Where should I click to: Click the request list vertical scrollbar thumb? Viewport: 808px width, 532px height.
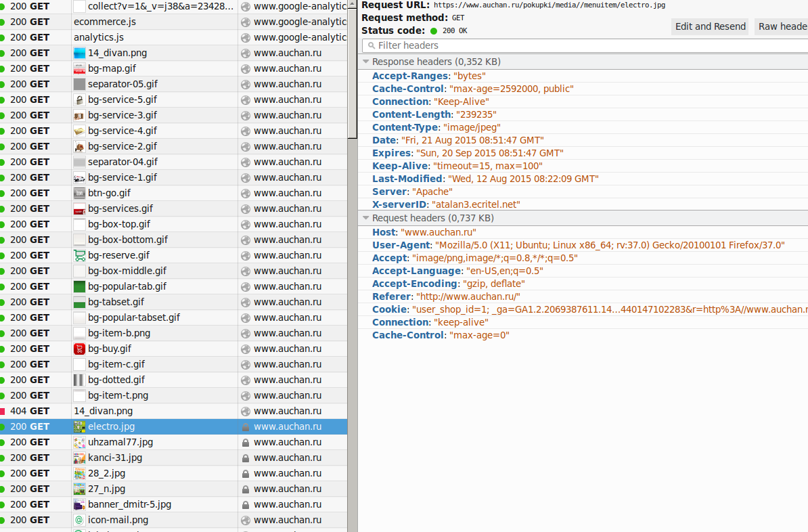coord(353,73)
